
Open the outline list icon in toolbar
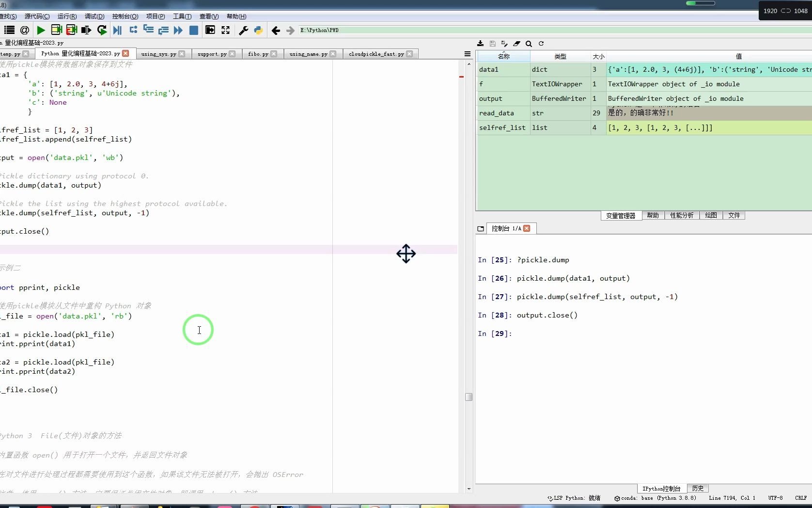click(9, 30)
